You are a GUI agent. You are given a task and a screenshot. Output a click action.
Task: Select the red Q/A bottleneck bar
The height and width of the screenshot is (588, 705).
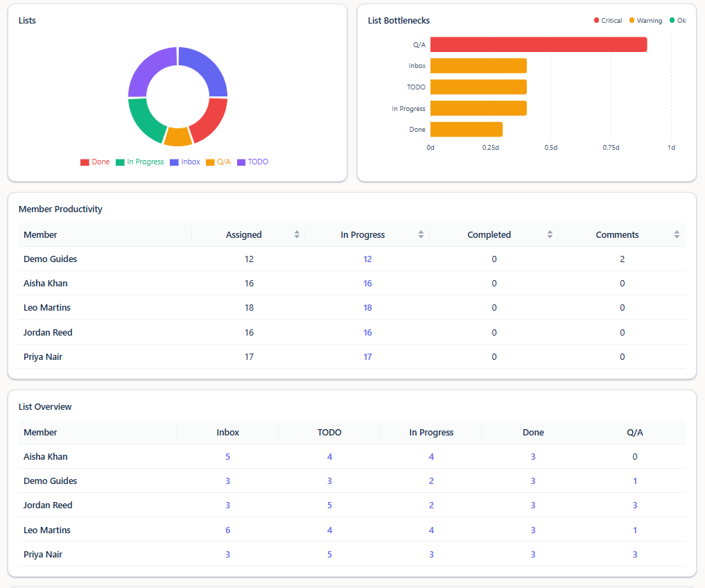[x=539, y=44]
